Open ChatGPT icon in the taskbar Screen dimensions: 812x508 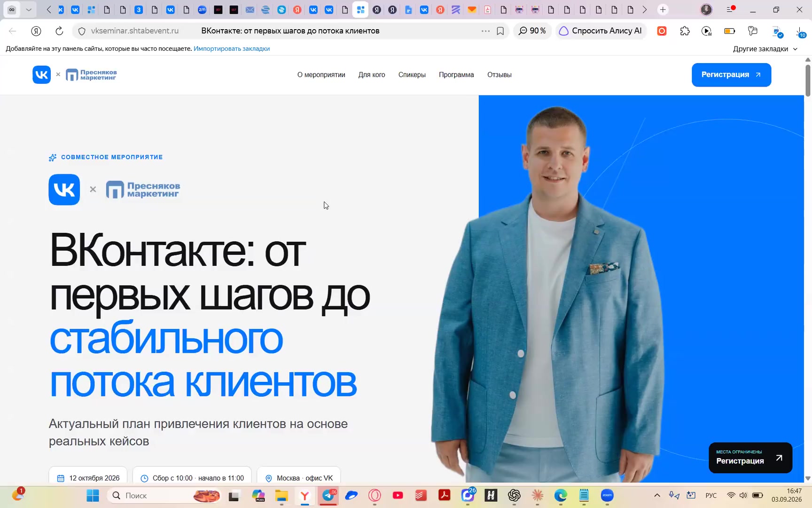[514, 495]
